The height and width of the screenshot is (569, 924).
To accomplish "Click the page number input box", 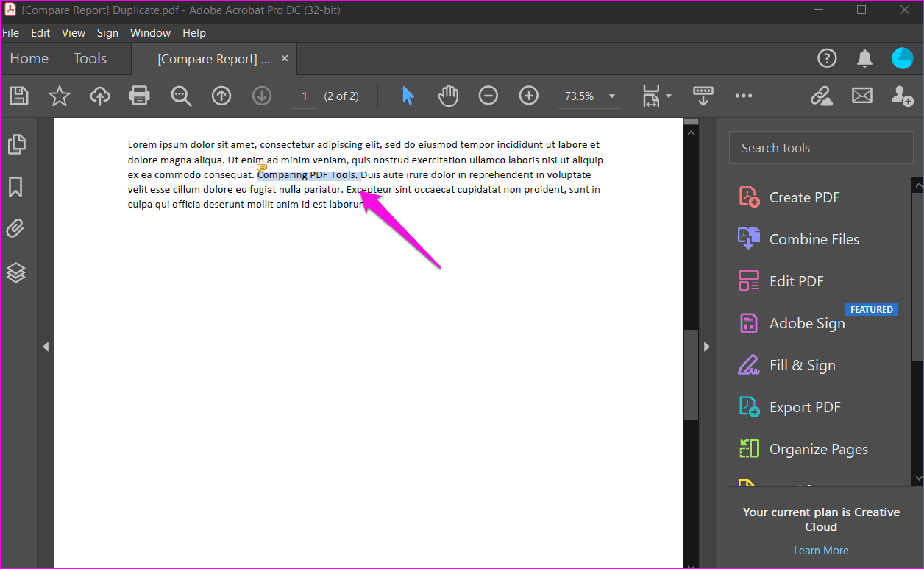I will pyautogui.click(x=305, y=96).
